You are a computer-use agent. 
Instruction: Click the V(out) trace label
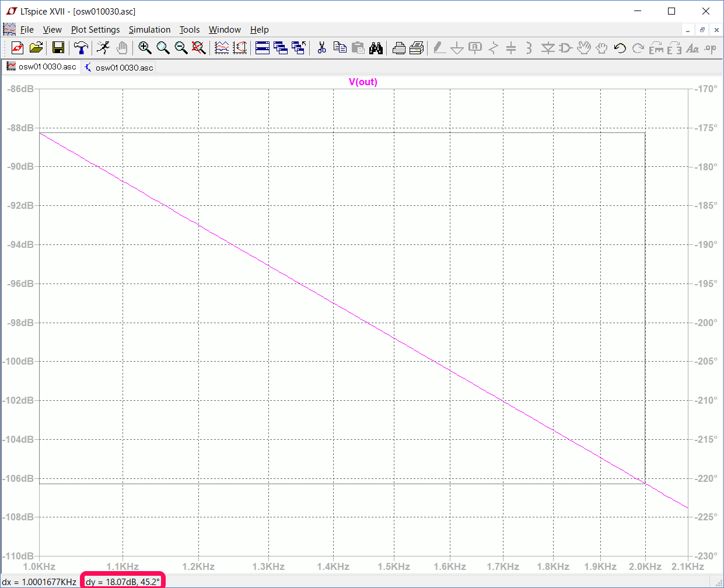tap(363, 82)
